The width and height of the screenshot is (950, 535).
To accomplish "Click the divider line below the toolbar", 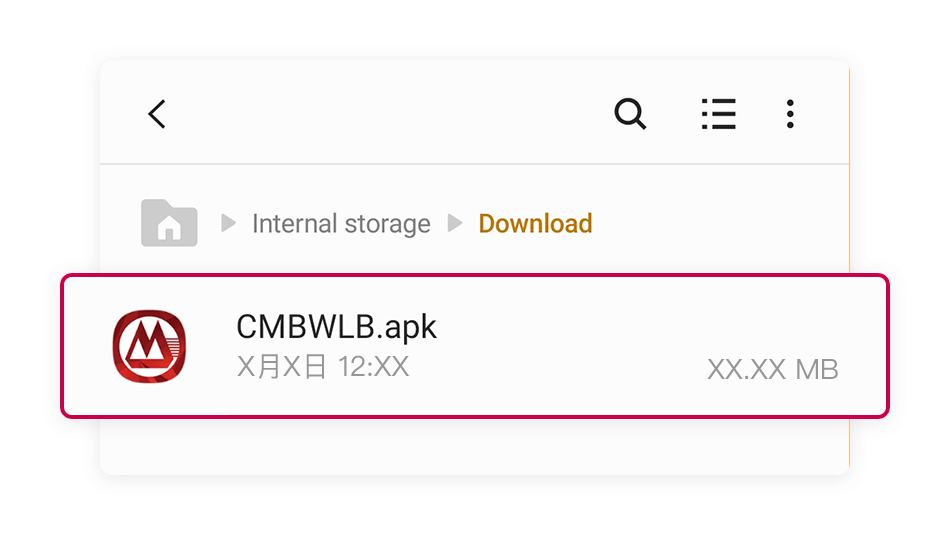I will [474, 164].
